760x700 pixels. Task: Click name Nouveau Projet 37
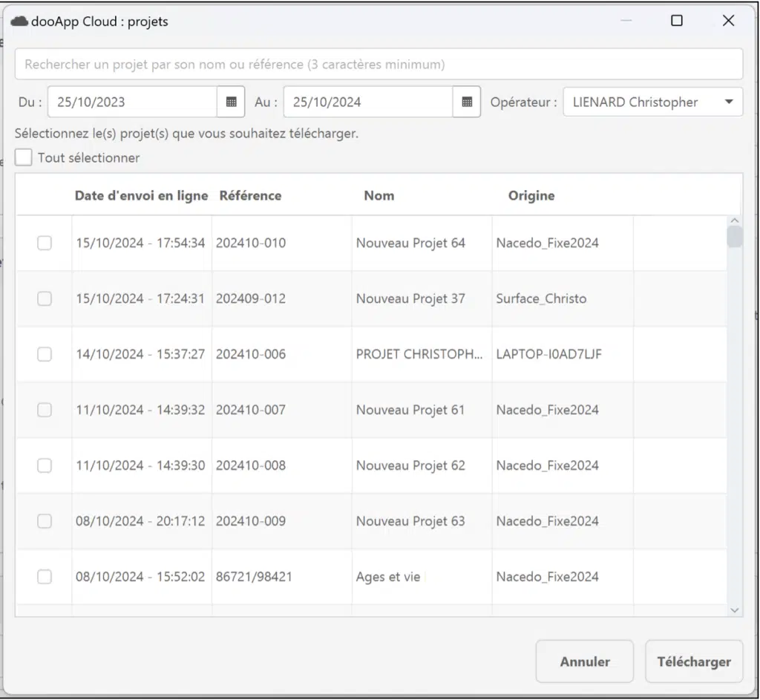pos(410,298)
